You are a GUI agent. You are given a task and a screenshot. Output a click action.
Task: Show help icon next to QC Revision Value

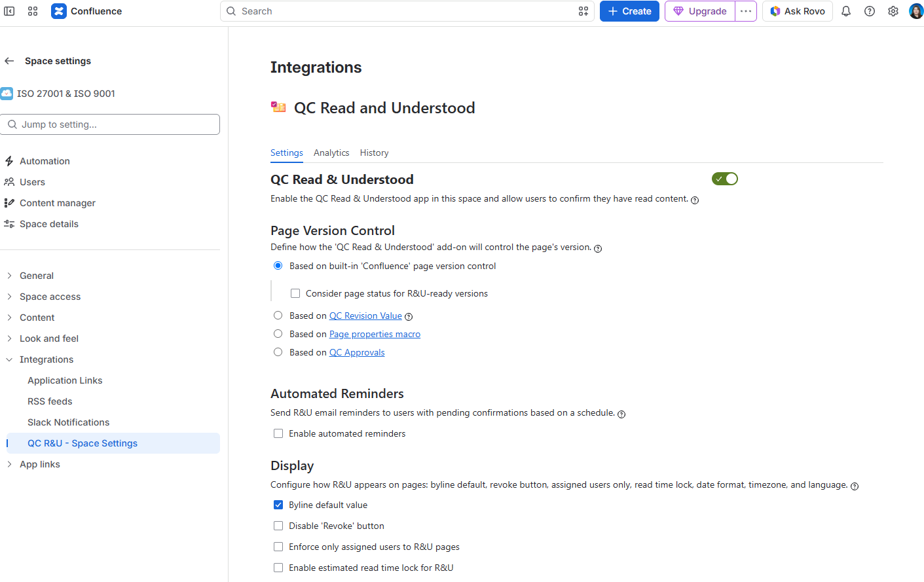tap(409, 317)
